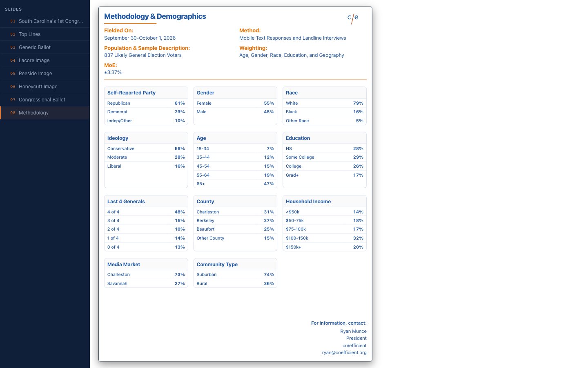The width and height of the screenshot is (588, 368).
Task: Click the Other Race row
Action: 325,121
